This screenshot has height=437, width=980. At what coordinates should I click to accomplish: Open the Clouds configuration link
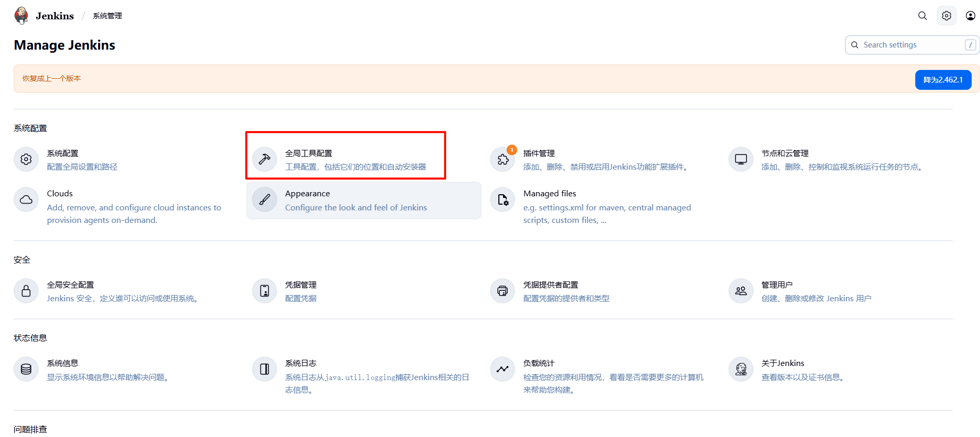[x=60, y=193]
